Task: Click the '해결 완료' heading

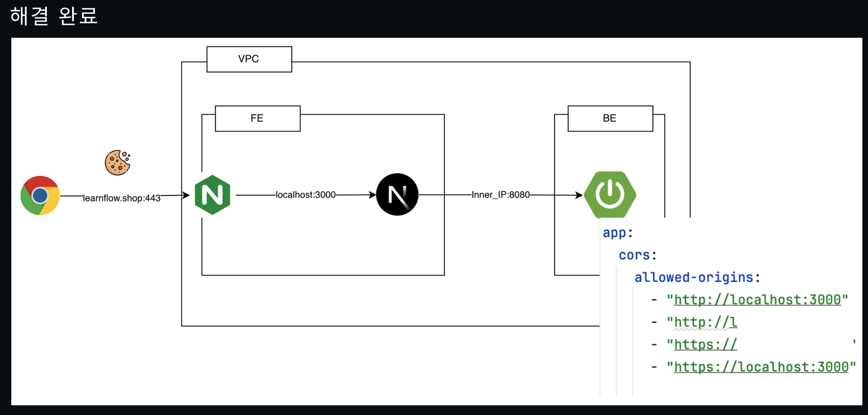Action: coord(54,16)
